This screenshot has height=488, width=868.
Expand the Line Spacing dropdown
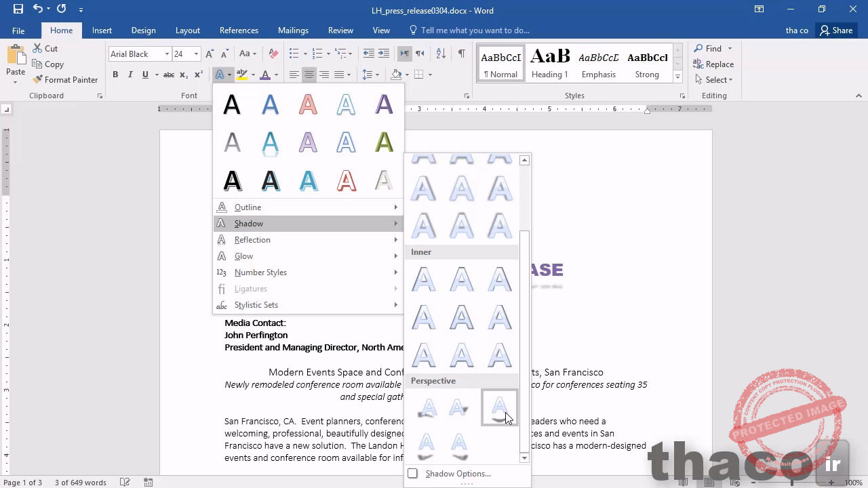pyautogui.click(x=377, y=75)
